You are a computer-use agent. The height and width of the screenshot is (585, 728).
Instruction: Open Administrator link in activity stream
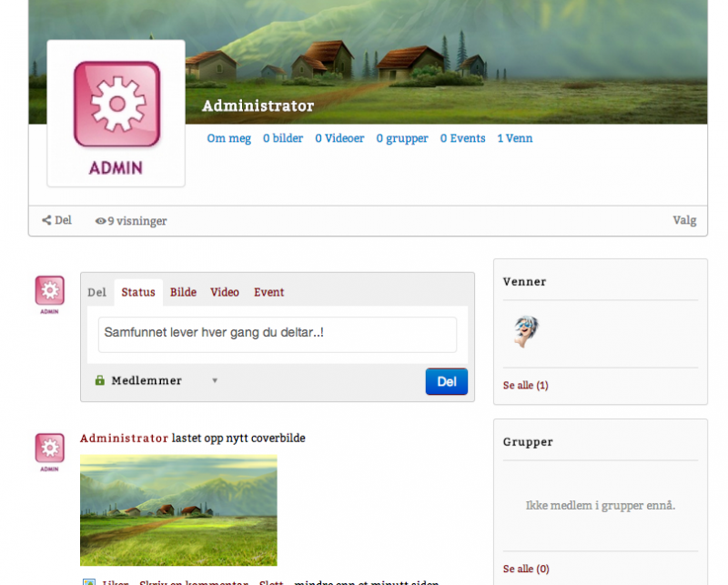pos(124,438)
